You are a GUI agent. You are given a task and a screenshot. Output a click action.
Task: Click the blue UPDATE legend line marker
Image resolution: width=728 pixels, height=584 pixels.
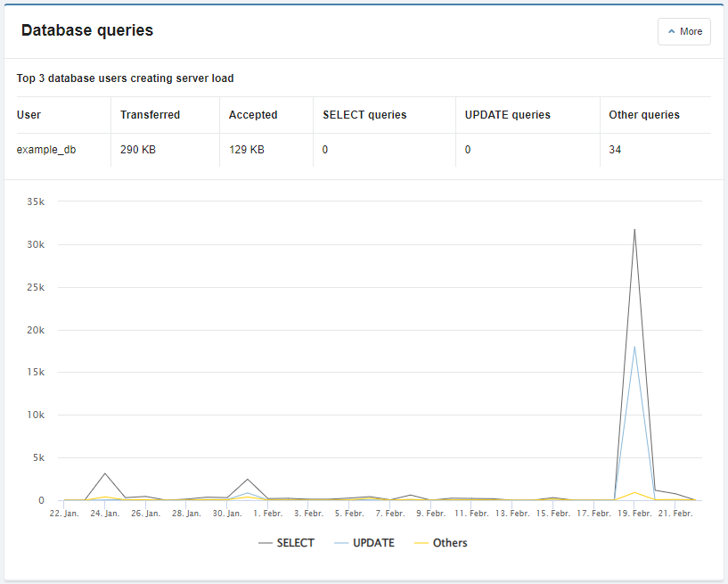pos(342,543)
